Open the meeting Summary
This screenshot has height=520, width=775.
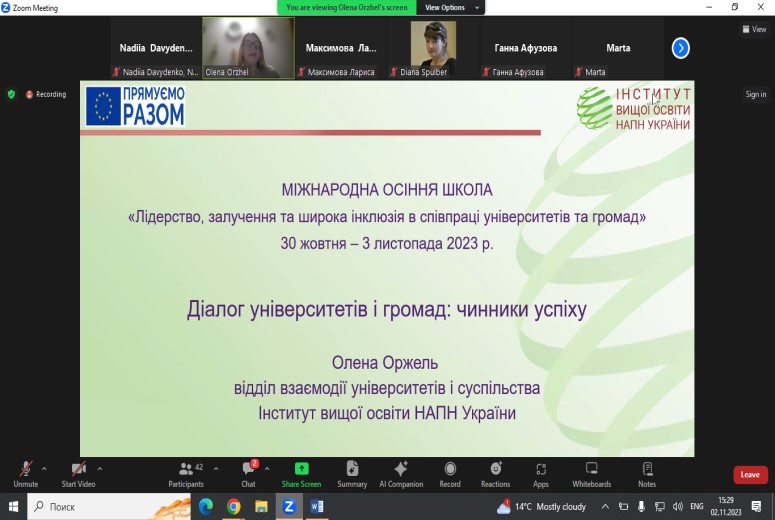click(352, 475)
